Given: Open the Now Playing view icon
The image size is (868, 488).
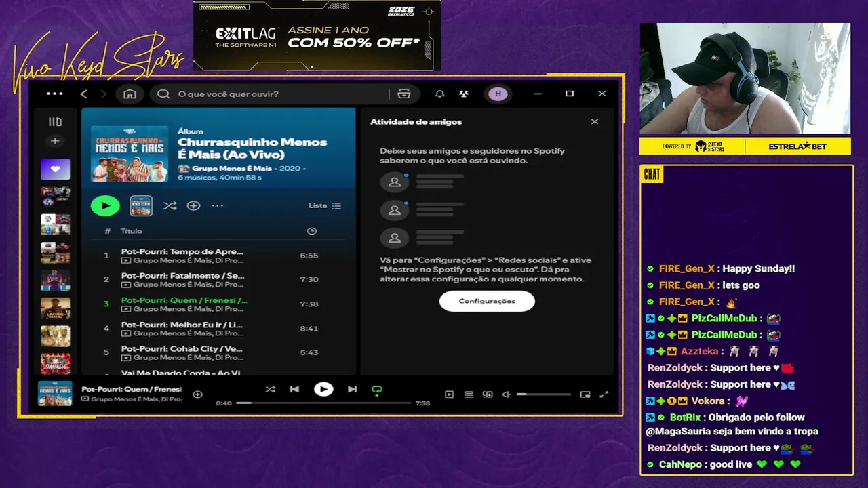Looking at the screenshot, I should tap(449, 394).
